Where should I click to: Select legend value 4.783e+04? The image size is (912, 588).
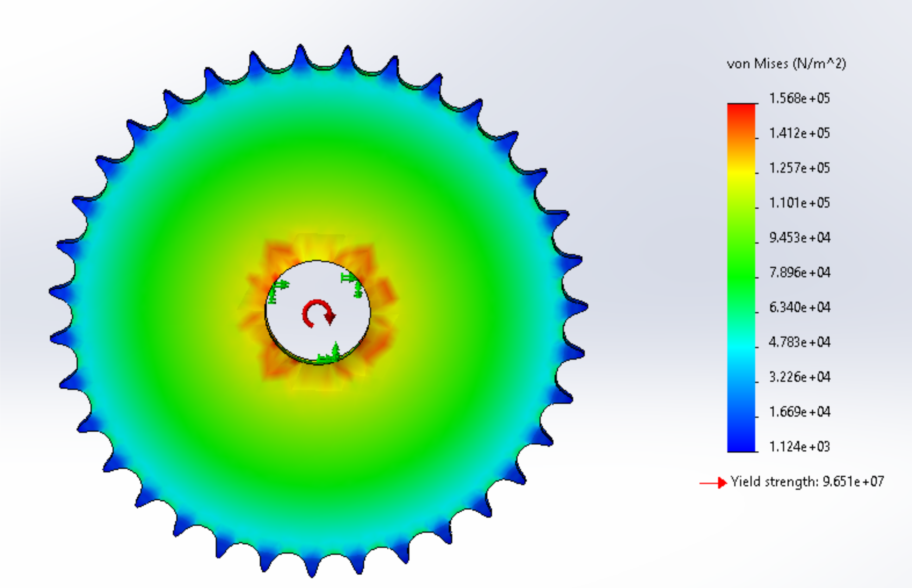tap(799, 342)
